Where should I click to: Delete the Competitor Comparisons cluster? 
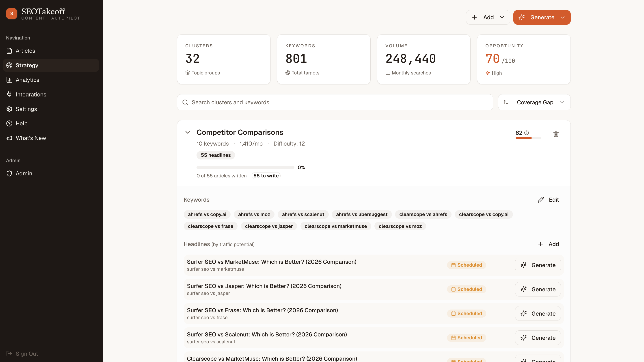(x=556, y=134)
